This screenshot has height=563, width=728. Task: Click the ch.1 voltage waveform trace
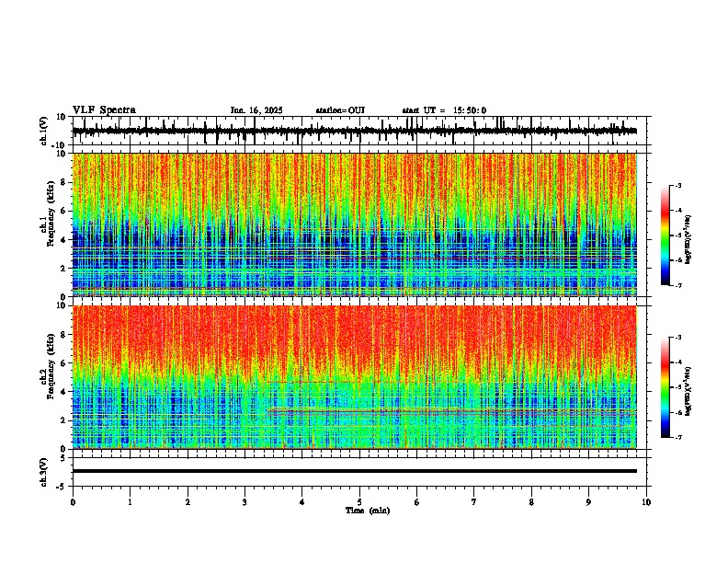point(355,131)
